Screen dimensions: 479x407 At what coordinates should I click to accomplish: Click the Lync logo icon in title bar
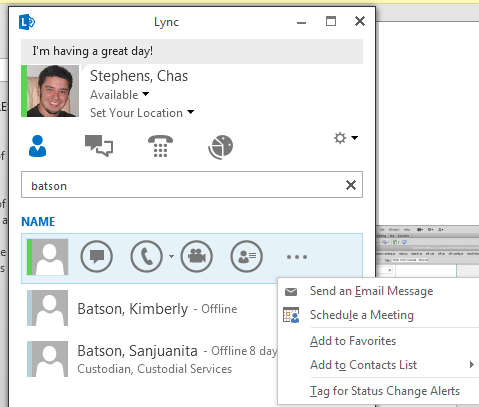click(x=27, y=22)
